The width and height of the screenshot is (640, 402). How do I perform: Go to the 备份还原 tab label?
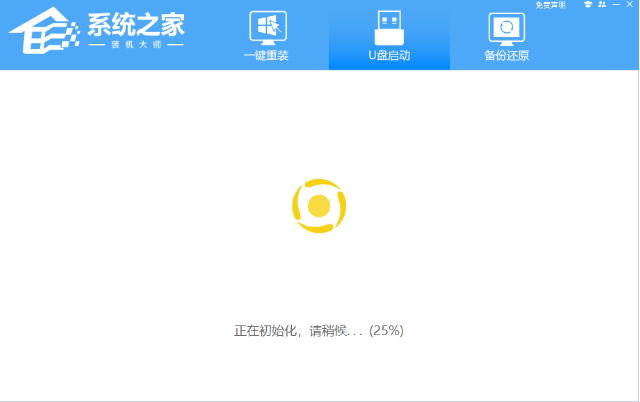(x=507, y=55)
